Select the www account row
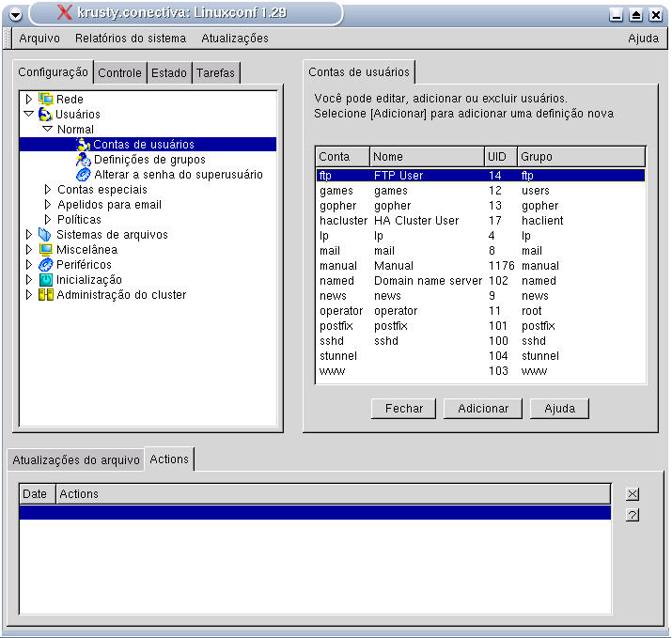 (480, 370)
